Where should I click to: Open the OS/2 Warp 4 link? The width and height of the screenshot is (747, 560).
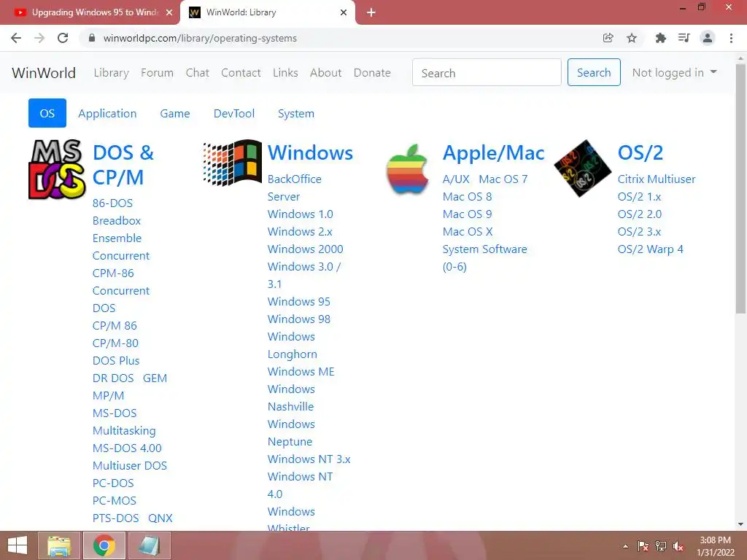[x=650, y=249]
